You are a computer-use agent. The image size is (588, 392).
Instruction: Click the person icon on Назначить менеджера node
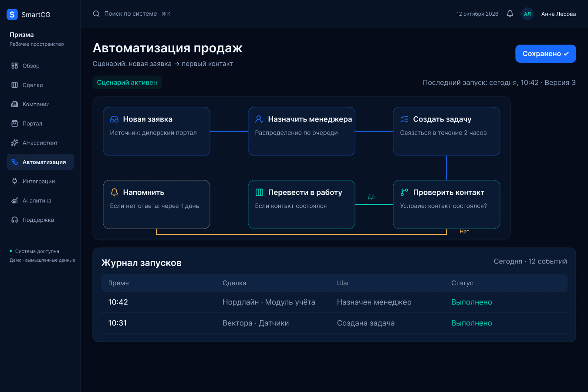coord(260,119)
